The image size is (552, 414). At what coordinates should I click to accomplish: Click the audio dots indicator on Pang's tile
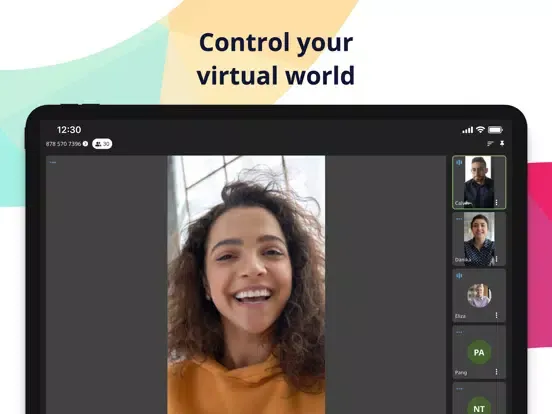coord(459,332)
